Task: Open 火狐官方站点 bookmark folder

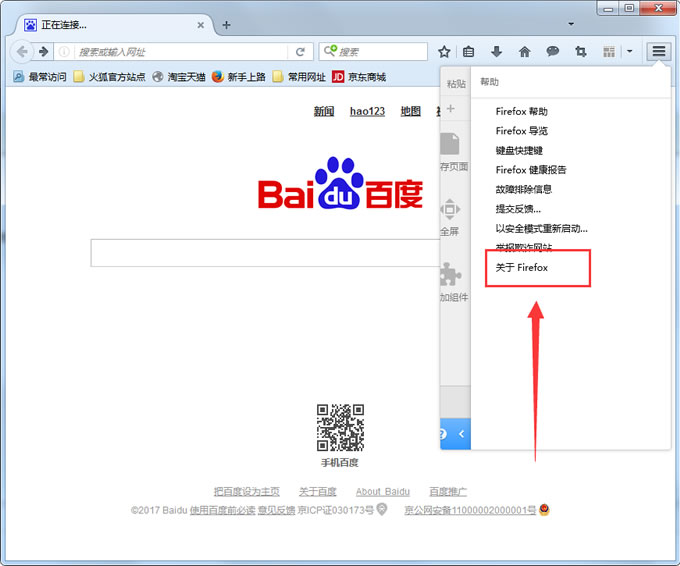Action: pos(109,77)
